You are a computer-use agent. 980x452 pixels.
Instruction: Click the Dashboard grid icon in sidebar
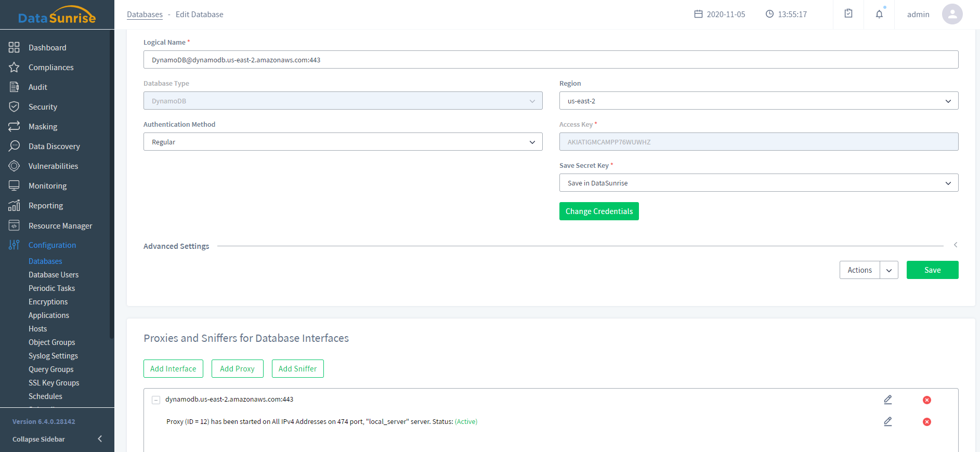click(x=14, y=48)
